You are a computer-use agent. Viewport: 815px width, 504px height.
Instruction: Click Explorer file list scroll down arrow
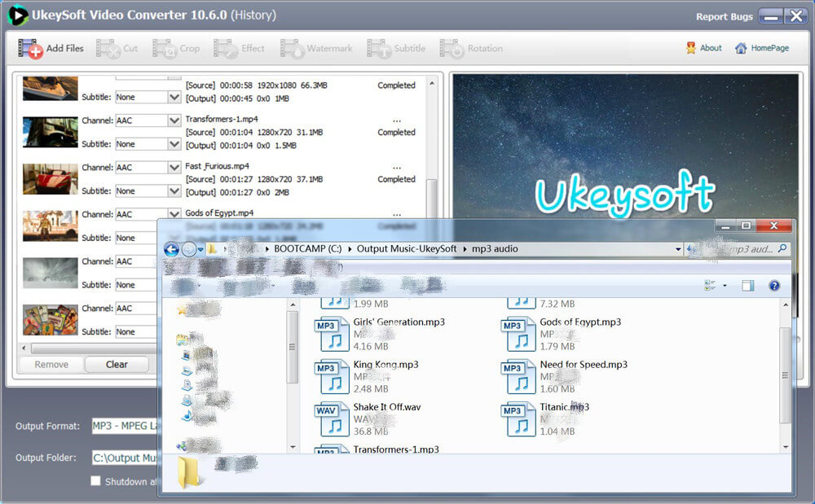(786, 446)
